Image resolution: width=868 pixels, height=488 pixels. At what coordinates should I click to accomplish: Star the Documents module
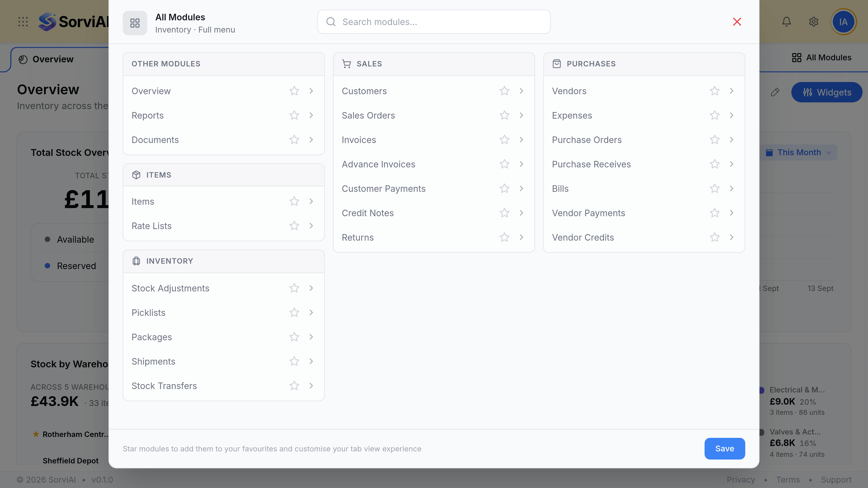click(294, 140)
